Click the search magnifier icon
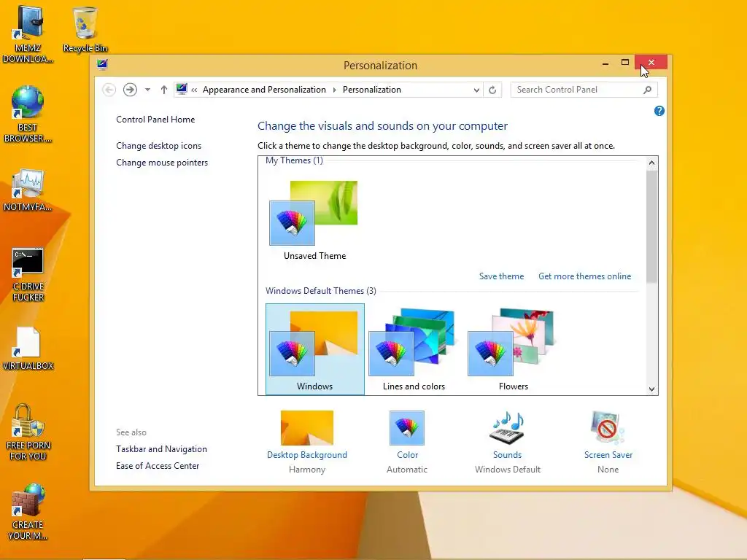The width and height of the screenshot is (747, 560). click(647, 90)
